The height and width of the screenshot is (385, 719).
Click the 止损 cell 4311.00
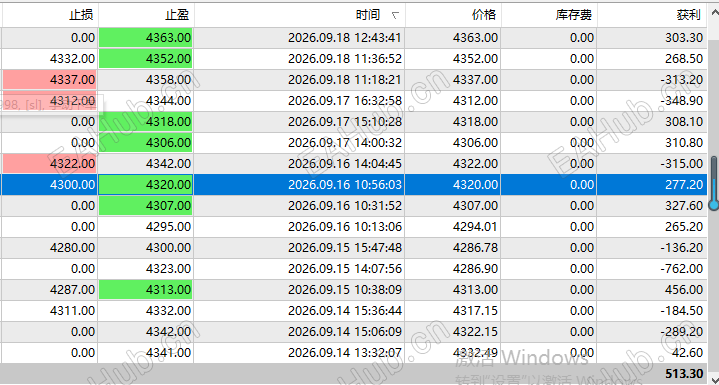click(50, 311)
